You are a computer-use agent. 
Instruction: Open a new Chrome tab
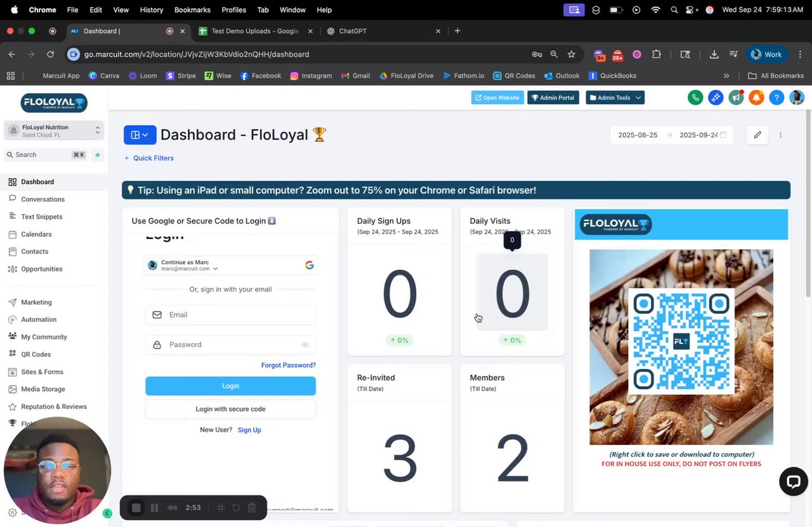point(457,31)
